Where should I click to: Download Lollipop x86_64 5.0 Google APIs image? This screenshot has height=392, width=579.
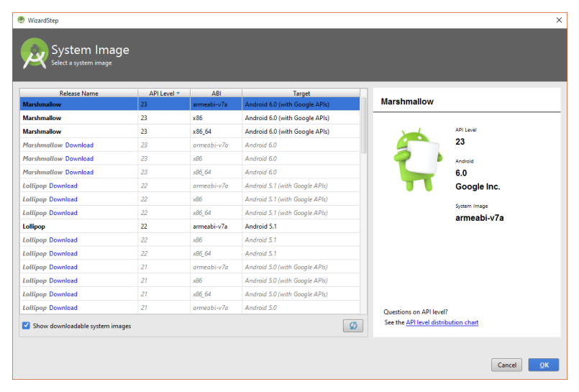point(63,294)
